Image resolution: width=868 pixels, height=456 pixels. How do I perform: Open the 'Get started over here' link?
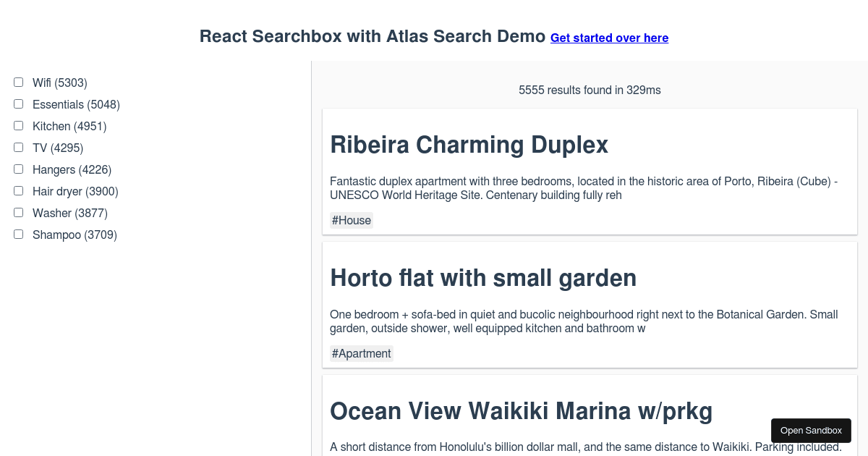pos(609,38)
